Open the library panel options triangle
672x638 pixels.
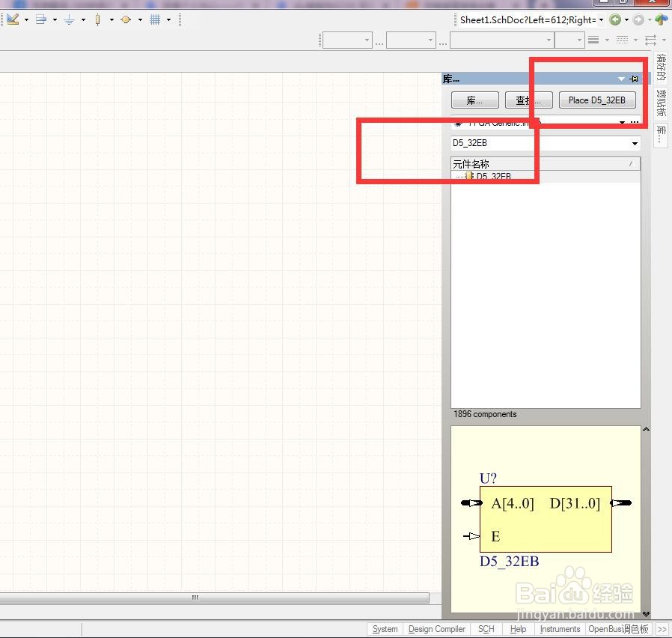pos(621,79)
